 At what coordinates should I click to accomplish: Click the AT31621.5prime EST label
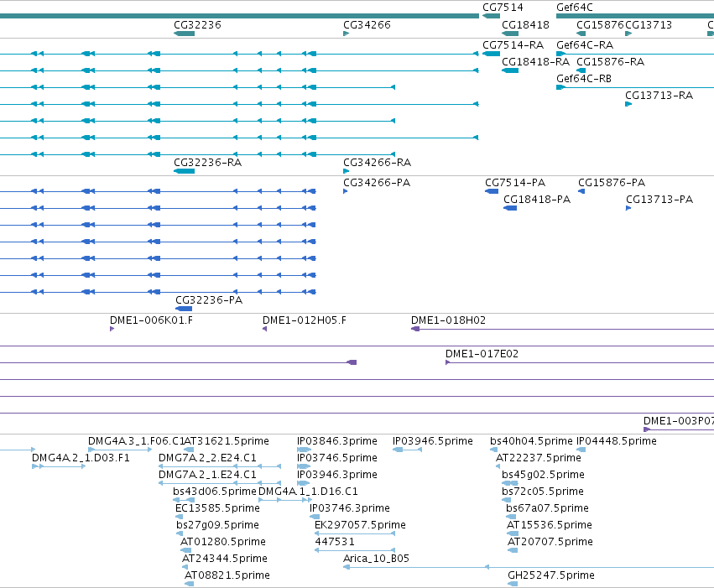(x=227, y=441)
